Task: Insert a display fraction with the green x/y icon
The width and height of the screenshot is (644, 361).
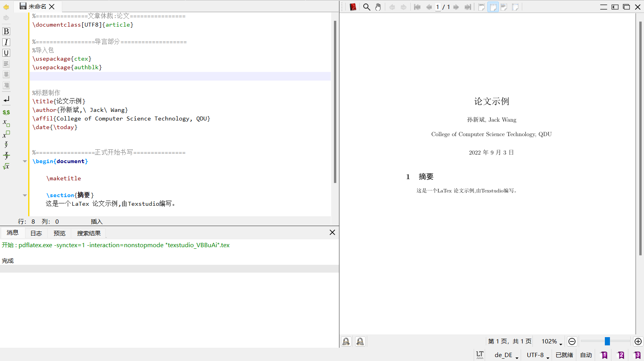Action: 6,155
